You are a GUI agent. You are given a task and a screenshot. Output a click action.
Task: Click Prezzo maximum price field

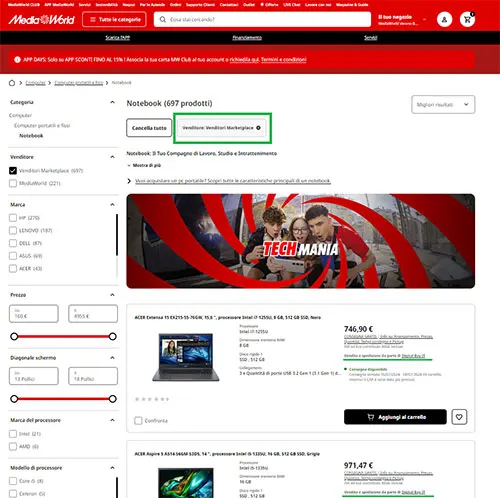click(93, 314)
